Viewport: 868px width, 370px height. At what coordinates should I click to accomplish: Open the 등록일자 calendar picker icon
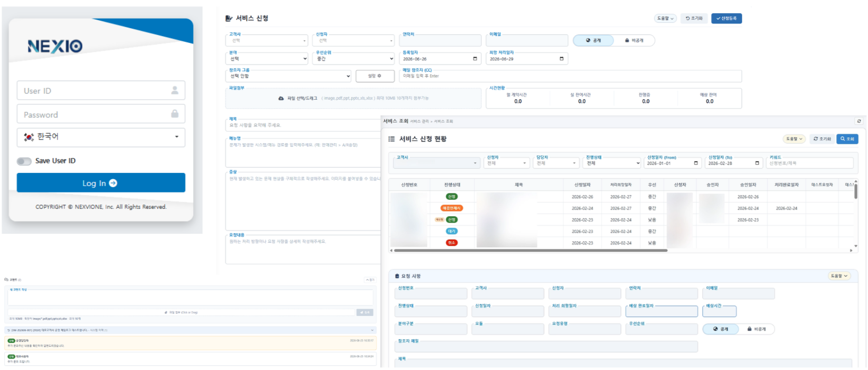(475, 59)
